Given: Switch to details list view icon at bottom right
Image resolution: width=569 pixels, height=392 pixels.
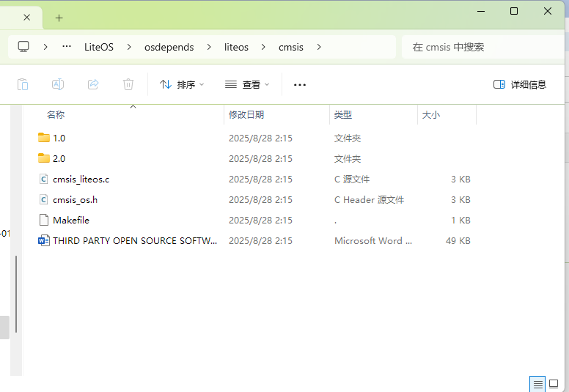Looking at the screenshot, I should tap(537, 384).
